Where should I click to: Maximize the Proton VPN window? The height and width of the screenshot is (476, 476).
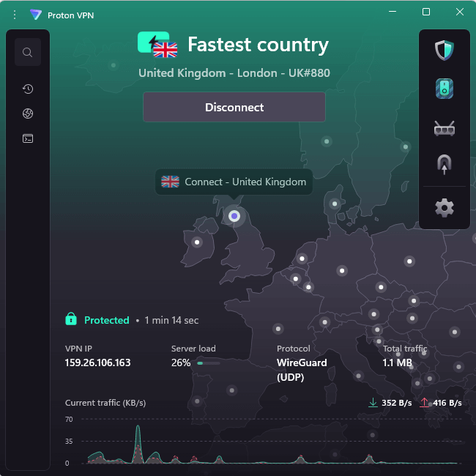(x=426, y=12)
